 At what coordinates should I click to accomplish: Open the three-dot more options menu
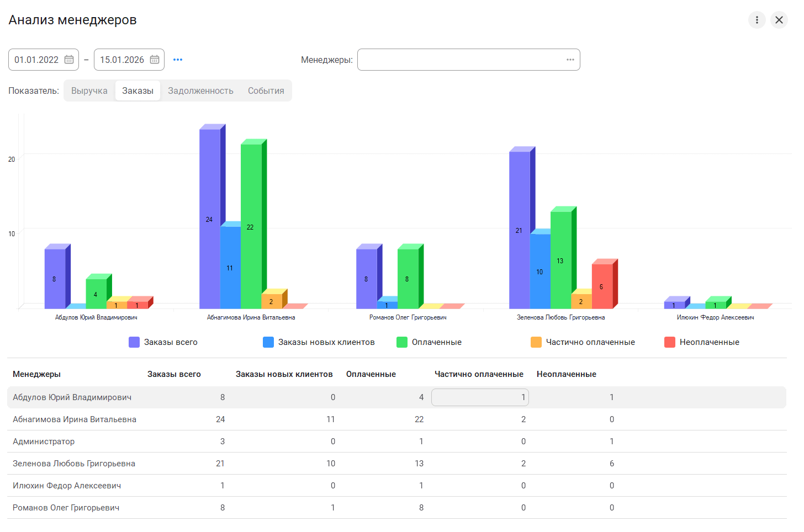757,20
